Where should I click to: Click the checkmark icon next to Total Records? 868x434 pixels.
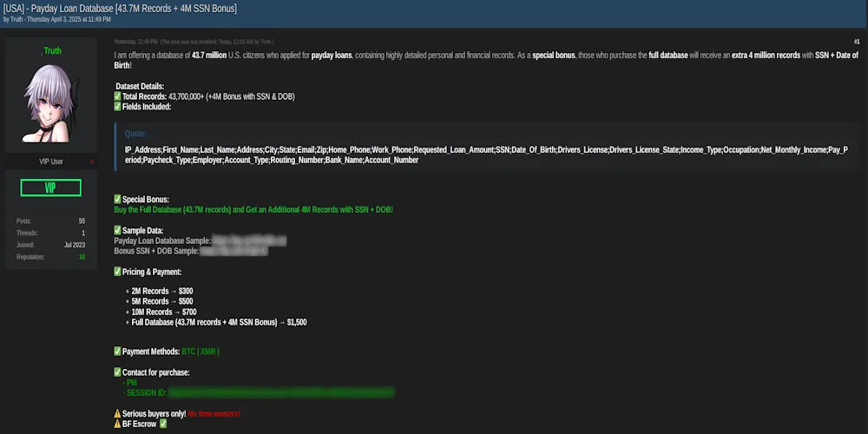(118, 96)
